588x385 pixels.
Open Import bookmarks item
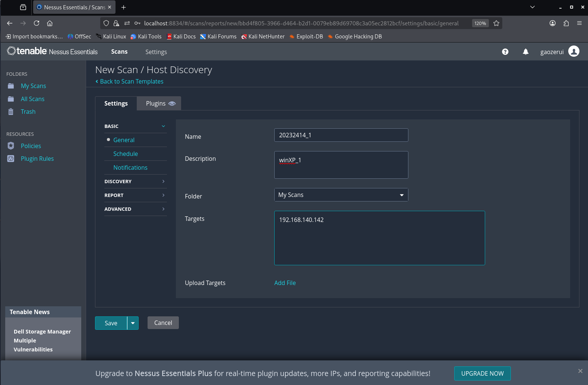(x=34, y=36)
